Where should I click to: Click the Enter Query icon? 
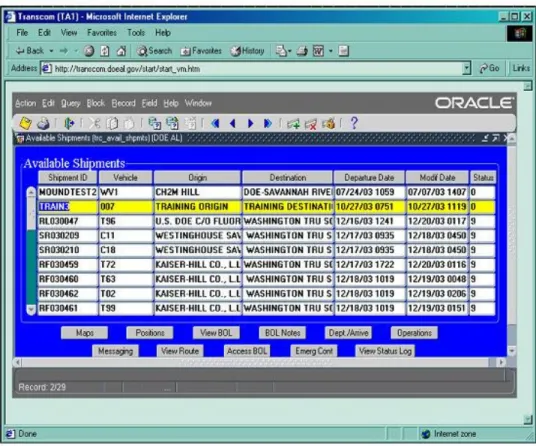155,123
